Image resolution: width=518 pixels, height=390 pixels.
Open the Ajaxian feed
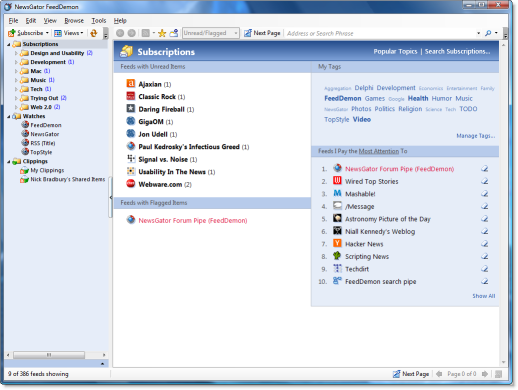(150, 84)
